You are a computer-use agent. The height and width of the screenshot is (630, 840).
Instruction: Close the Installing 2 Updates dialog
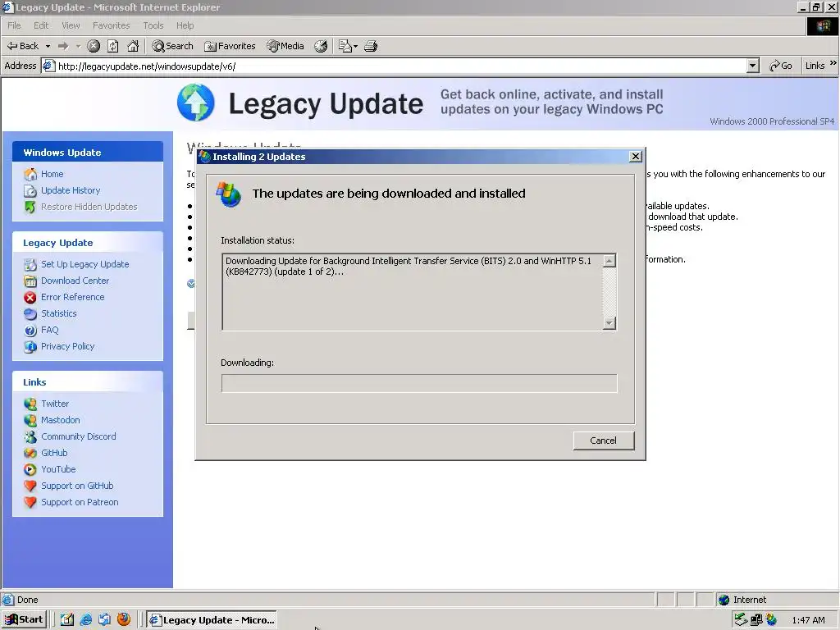pos(636,157)
